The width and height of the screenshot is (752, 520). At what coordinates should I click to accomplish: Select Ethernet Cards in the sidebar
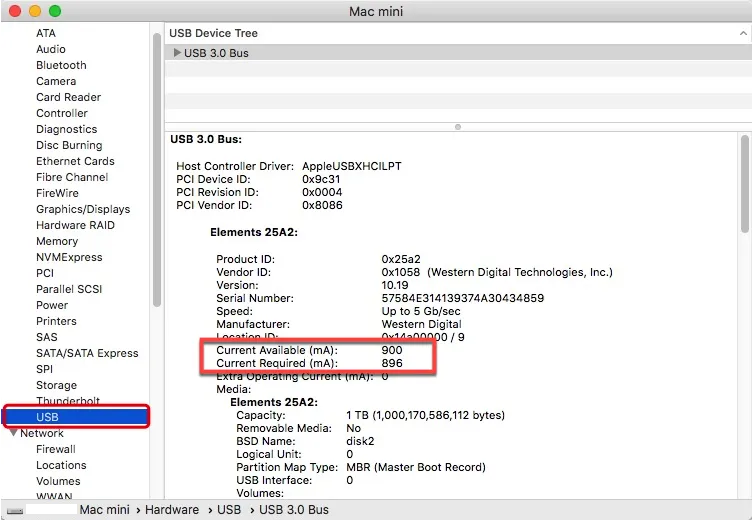tap(75, 161)
